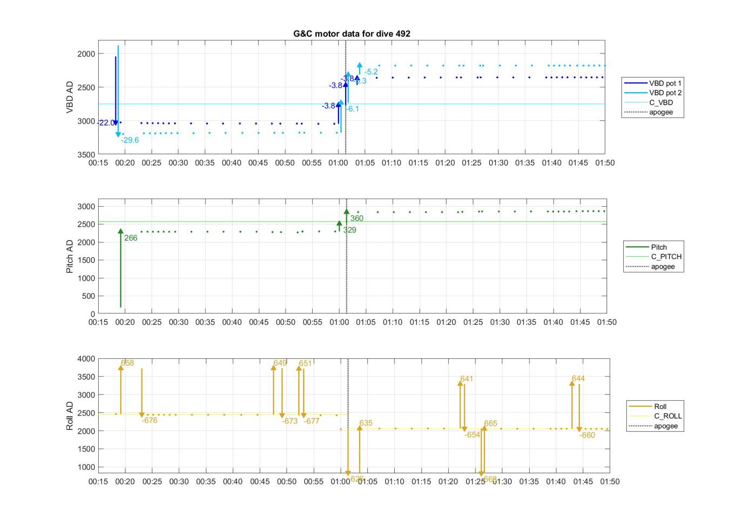Select 'VBD pot 1' legend entry
756x532 pixels.
pos(653,83)
